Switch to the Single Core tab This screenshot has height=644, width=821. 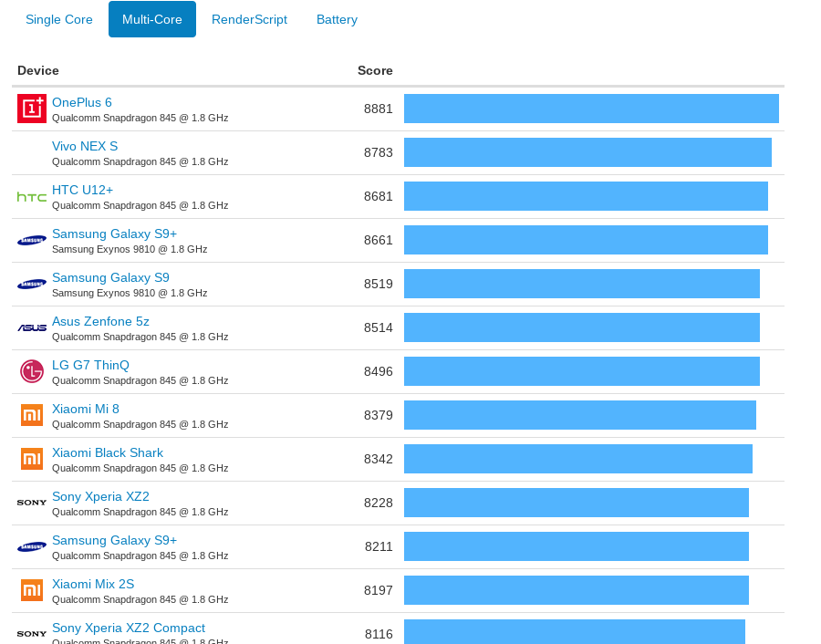[59, 19]
